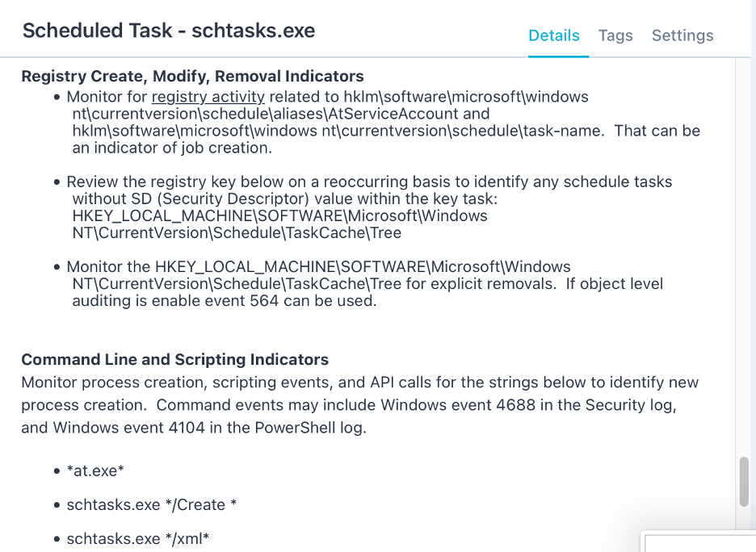This screenshot has height=552, width=756.
Task: Follow the 'registry activity' hyperlink
Action: [x=208, y=97]
